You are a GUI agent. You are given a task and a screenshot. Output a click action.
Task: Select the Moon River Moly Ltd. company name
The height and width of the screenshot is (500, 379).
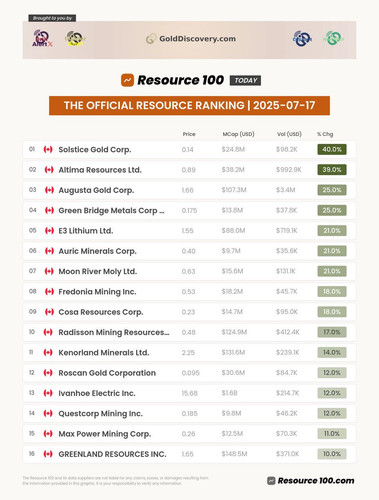point(98,272)
